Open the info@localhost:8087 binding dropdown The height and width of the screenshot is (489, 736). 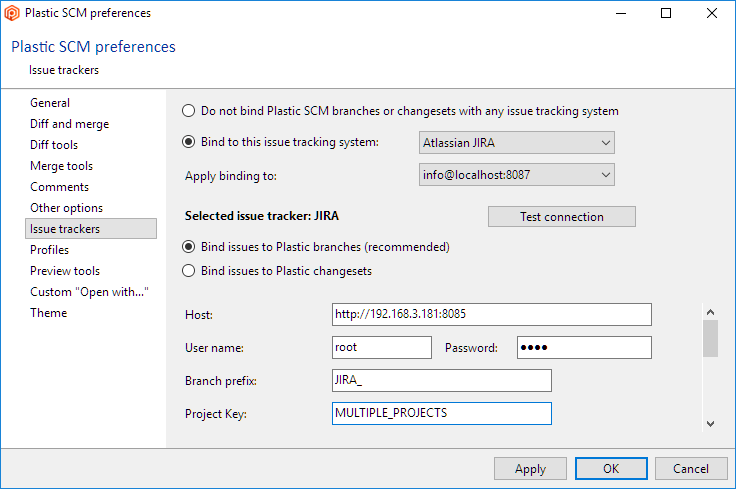pyautogui.click(x=516, y=175)
